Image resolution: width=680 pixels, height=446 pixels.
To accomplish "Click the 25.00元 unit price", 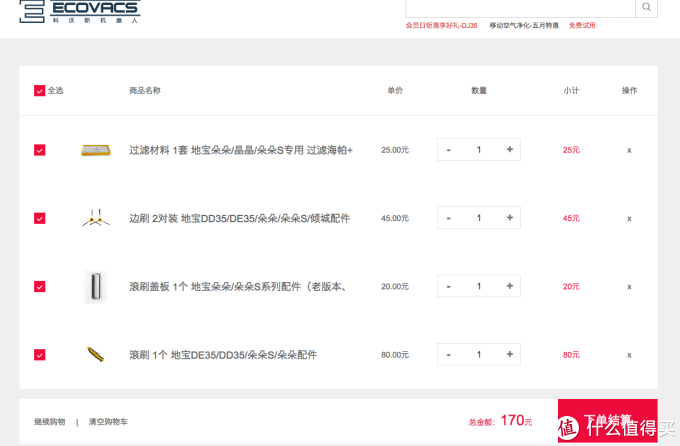I will click(x=395, y=150).
